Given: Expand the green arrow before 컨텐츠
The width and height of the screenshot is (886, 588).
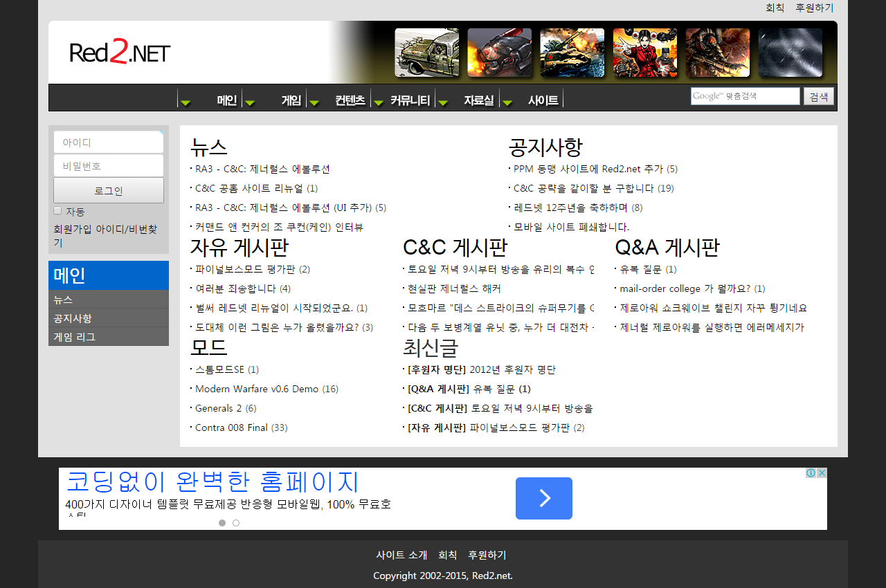Looking at the screenshot, I should 314,103.
